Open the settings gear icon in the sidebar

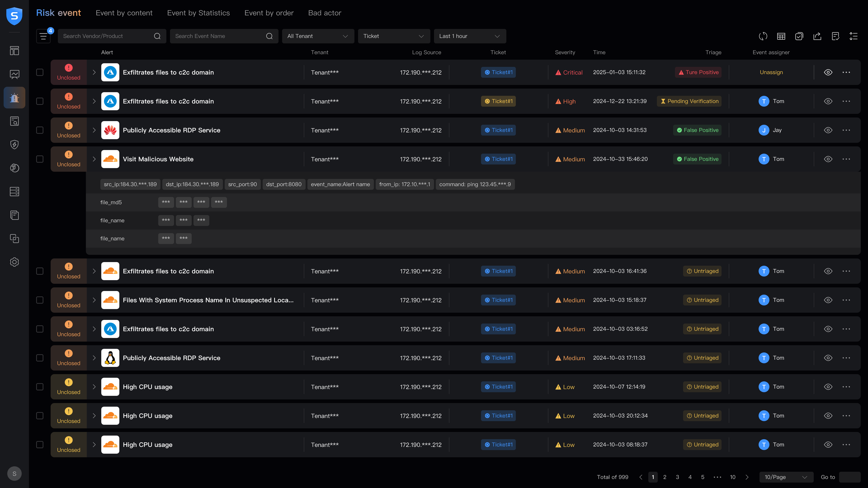click(x=14, y=262)
